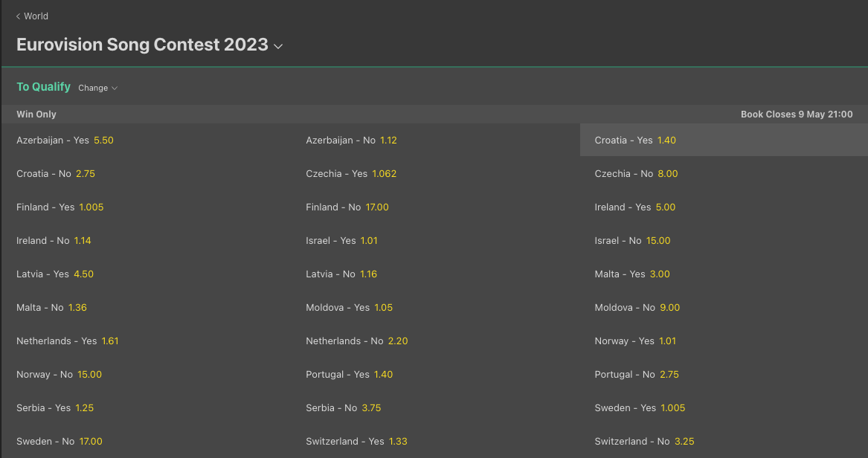Pick Czechia - No odds 8.00
The height and width of the screenshot is (458, 868).
pyautogui.click(x=724, y=174)
